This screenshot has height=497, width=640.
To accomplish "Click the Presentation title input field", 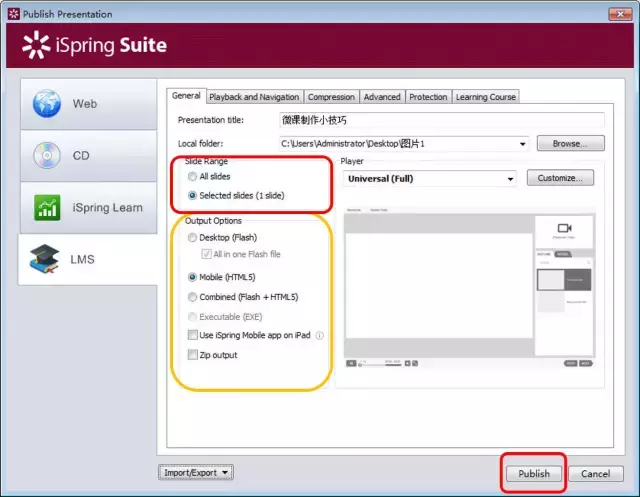I will (x=442, y=120).
